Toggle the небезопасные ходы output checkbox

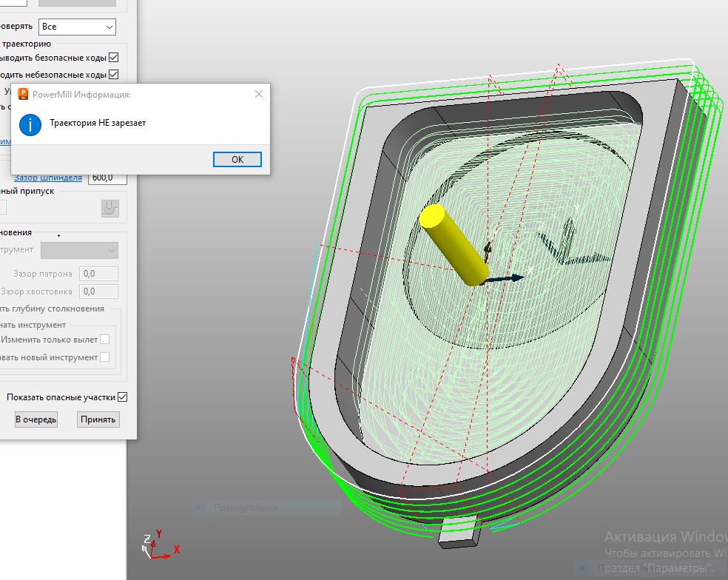(114, 74)
